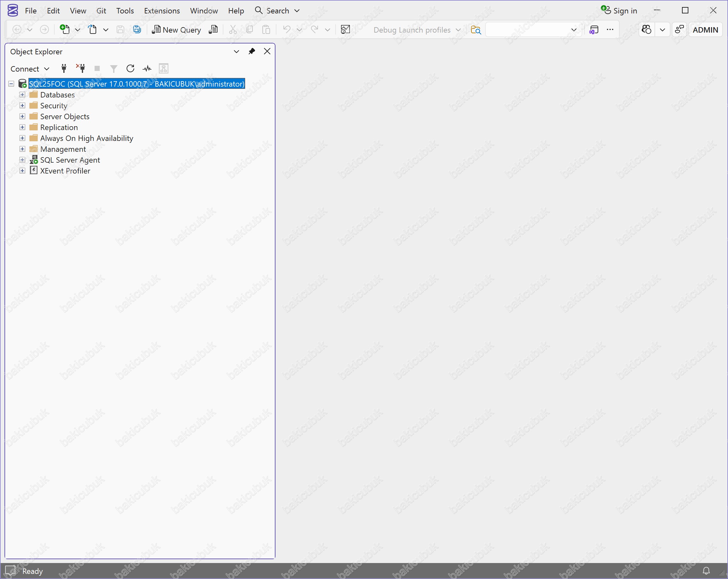Click the GitHub Copilot icon
Viewport: 728px width, 579px height.
646,30
